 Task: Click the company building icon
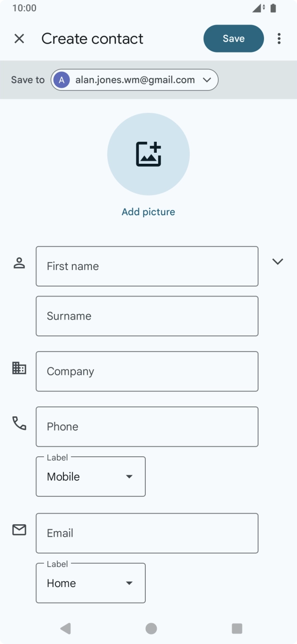point(18,367)
